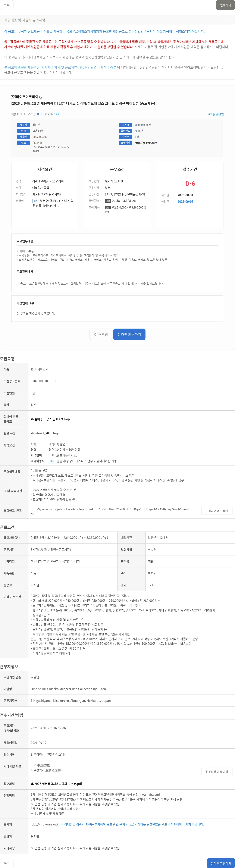Click 필수서류 일문이력서, 일문자기소개서 text
The width and height of the screenshot is (235, 868).
[48, 754]
